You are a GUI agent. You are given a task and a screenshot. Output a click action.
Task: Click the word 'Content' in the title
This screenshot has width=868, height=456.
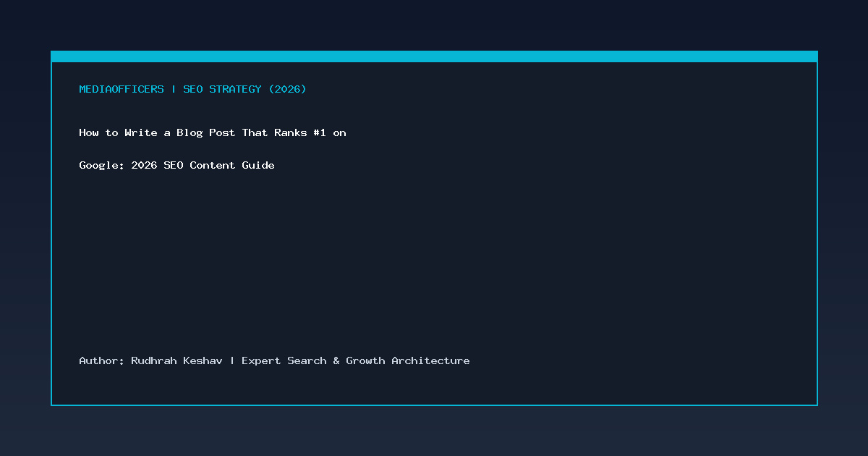(x=213, y=165)
